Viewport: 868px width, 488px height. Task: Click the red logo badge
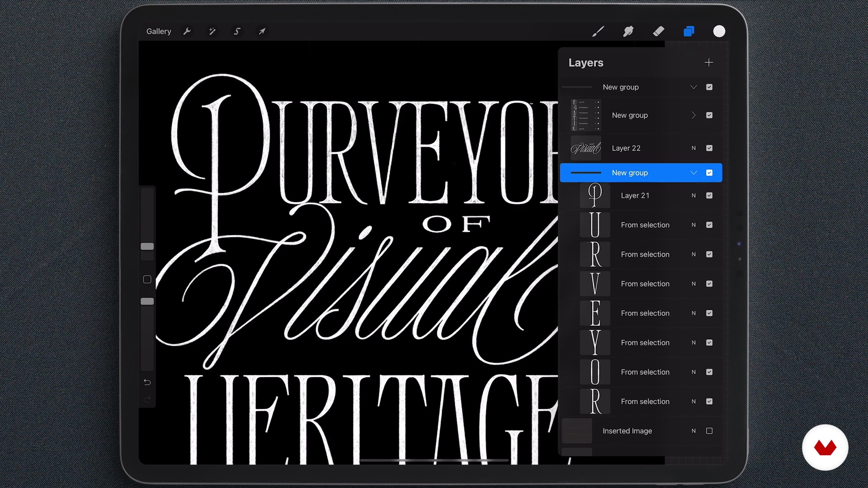tap(825, 447)
